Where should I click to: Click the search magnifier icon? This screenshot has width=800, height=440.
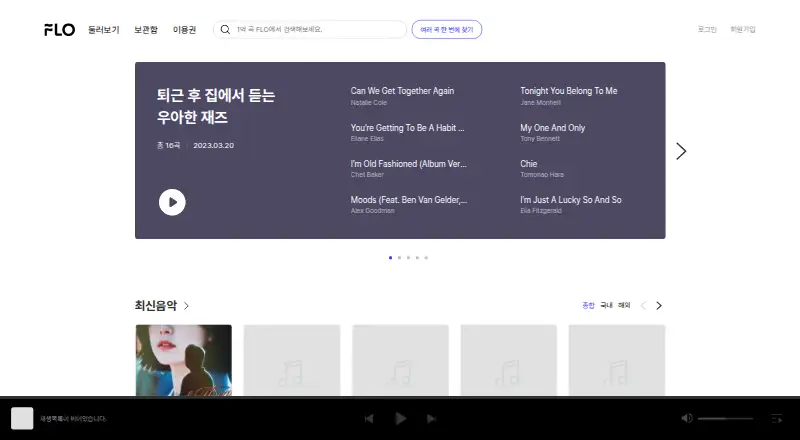point(225,30)
